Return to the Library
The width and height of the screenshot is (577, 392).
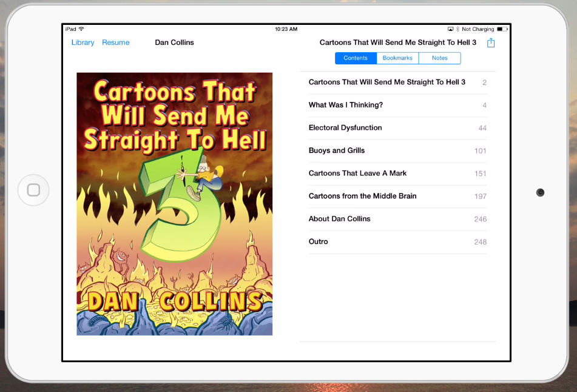coord(83,42)
